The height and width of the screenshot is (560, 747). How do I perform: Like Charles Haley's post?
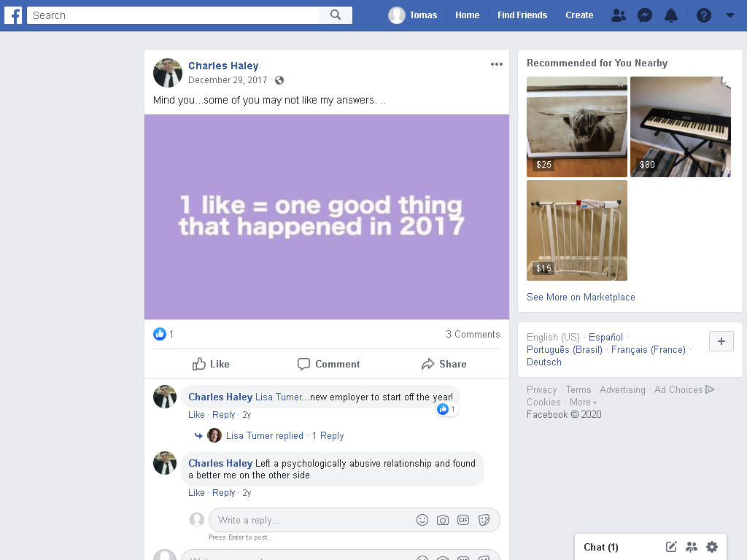(x=211, y=364)
